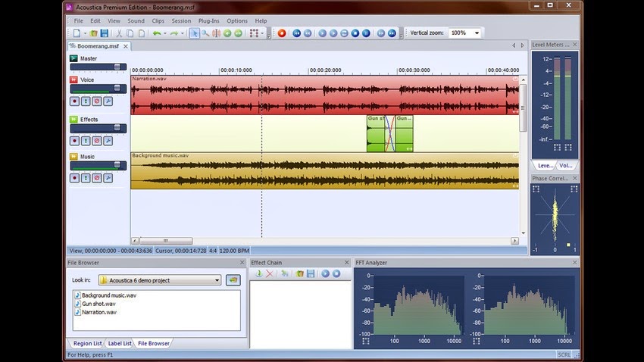This screenshot has height=362, width=644.
Task: Open the Session menu
Action: 181,21
